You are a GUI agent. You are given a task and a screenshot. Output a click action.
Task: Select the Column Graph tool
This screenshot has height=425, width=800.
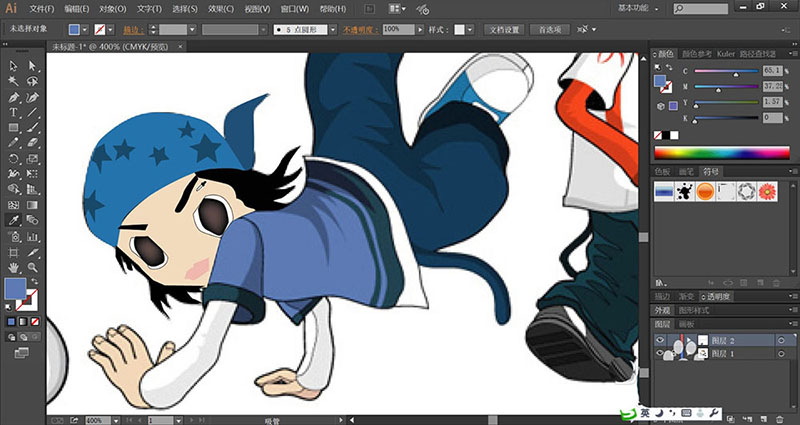pos(32,237)
